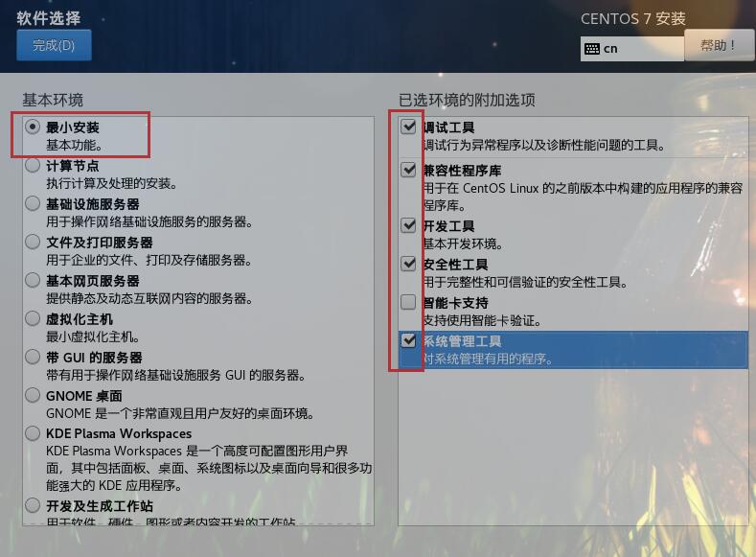
Task: Open the 帮助！ help button
Action: (x=719, y=45)
